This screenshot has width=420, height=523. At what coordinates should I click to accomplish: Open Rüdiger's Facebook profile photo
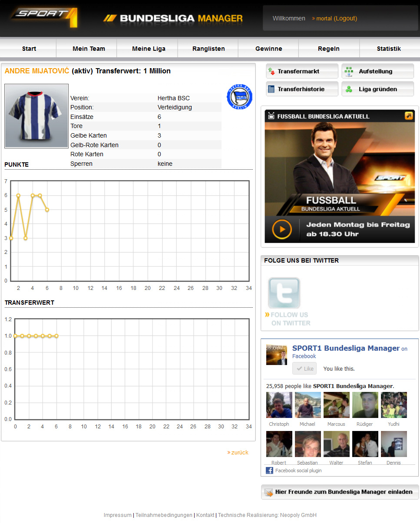coord(365,405)
